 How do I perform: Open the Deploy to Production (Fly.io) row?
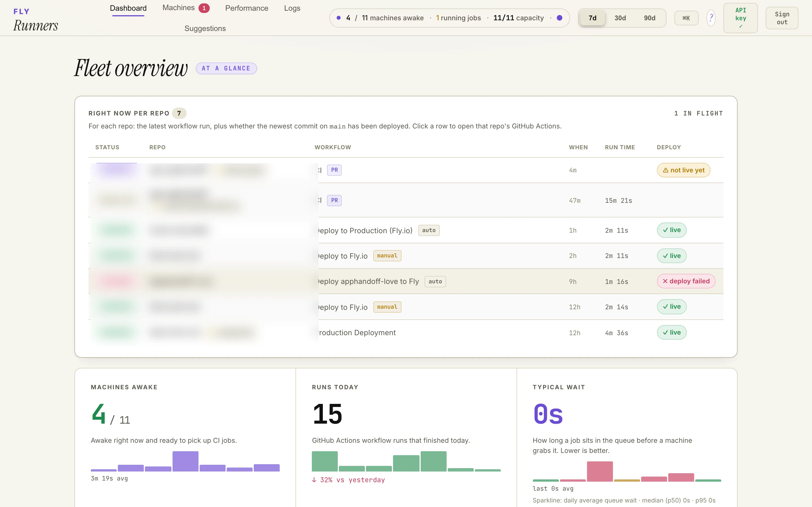[365, 230]
